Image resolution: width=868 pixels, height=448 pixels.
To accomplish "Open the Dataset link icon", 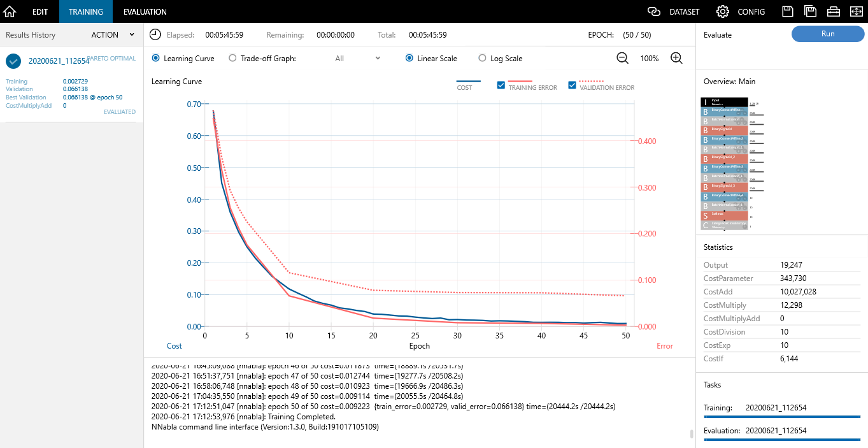I will coord(654,11).
